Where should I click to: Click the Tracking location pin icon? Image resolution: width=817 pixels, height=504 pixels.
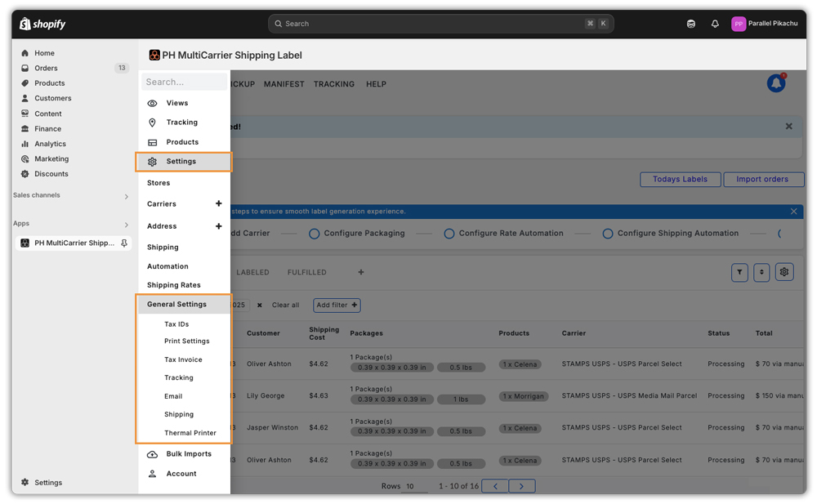pyautogui.click(x=152, y=123)
